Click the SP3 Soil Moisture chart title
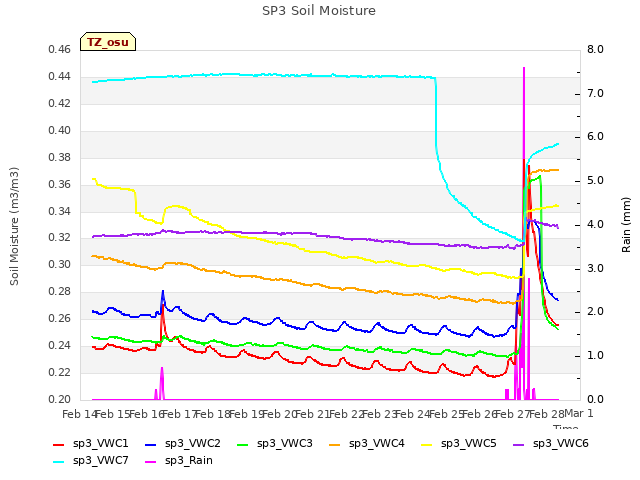640x480 pixels. [319, 11]
